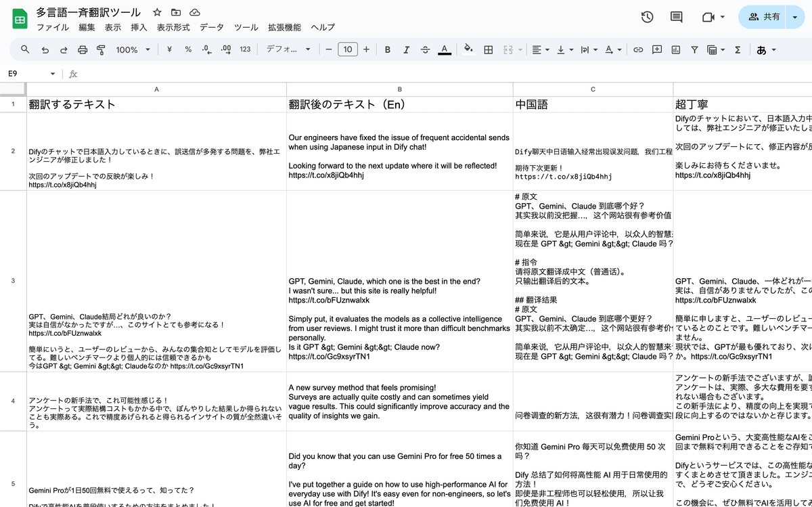This screenshot has width=812, height=507.
Task: Toggle bold formatting
Action: pos(388,49)
